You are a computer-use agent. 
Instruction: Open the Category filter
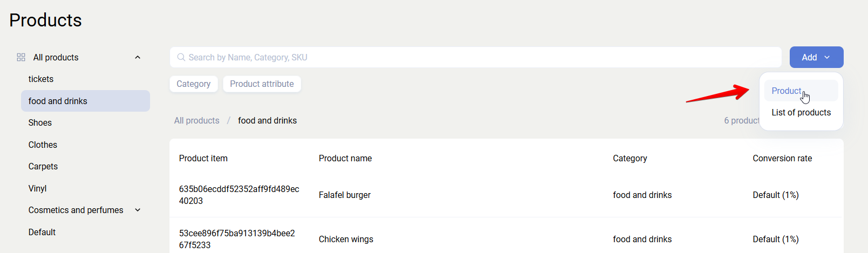pyautogui.click(x=193, y=84)
